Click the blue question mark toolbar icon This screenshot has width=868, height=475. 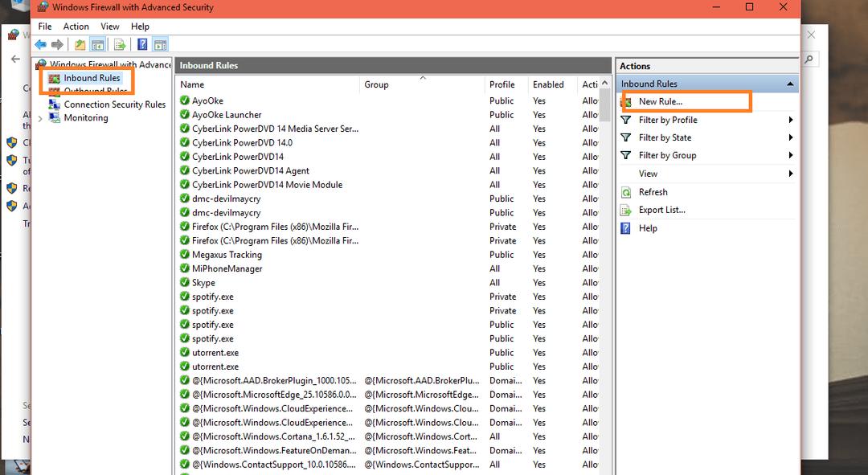click(142, 44)
